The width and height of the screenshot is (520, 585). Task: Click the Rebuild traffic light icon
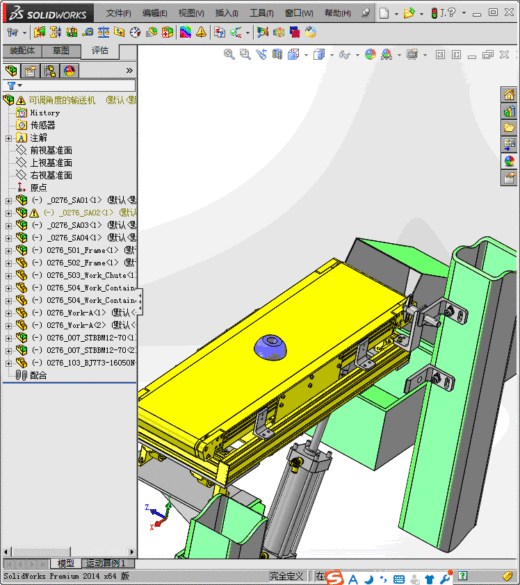pos(434,13)
